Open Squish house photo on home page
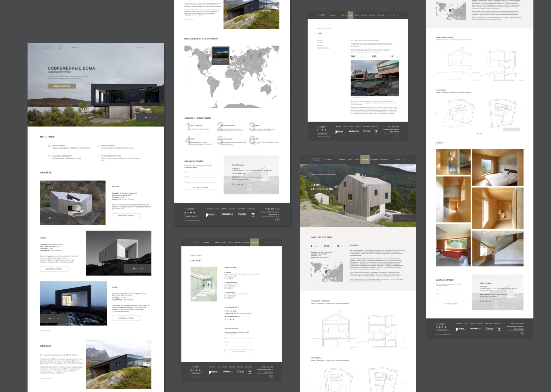Screen dimensions: 551x392 [x=119, y=253]
